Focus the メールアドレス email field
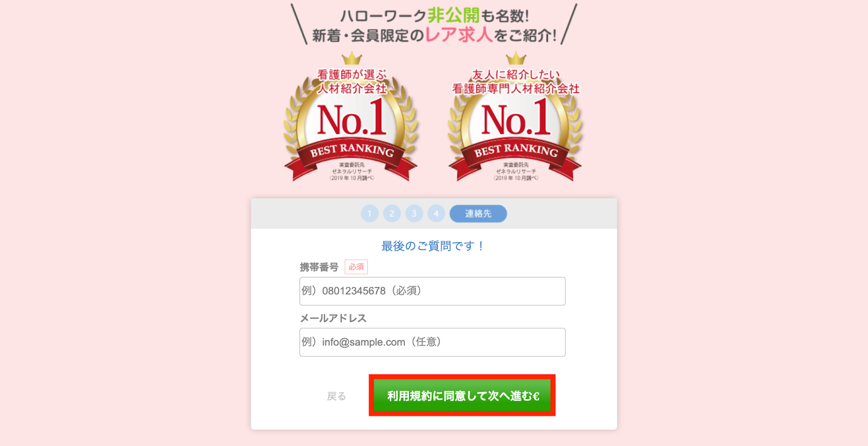868x446 pixels. (x=432, y=342)
